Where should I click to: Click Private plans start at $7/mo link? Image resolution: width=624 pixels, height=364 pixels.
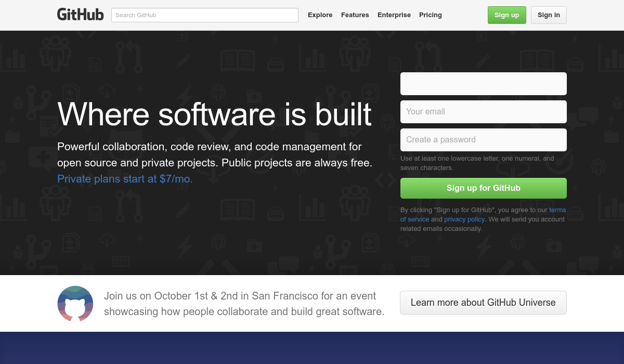pyautogui.click(x=125, y=179)
